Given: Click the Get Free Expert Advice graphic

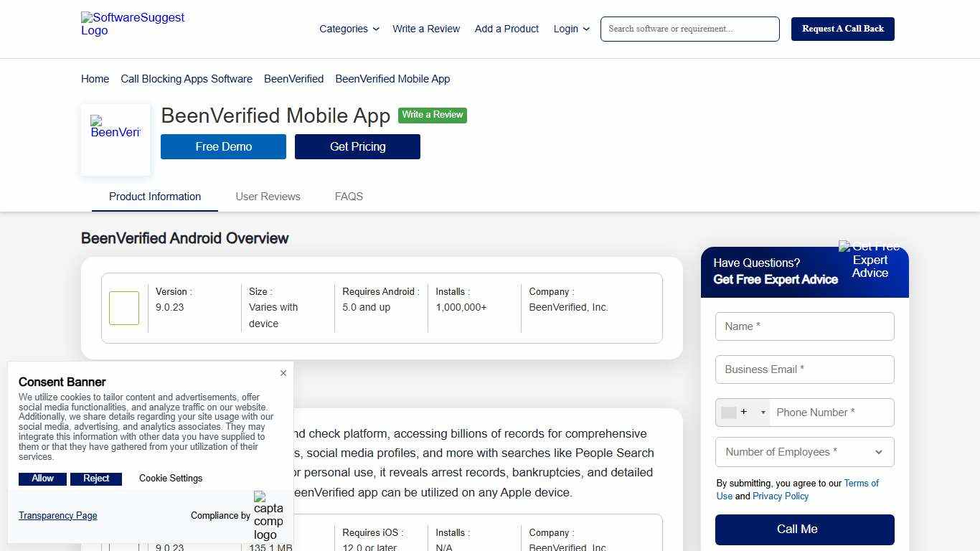Looking at the screenshot, I should pos(870,260).
